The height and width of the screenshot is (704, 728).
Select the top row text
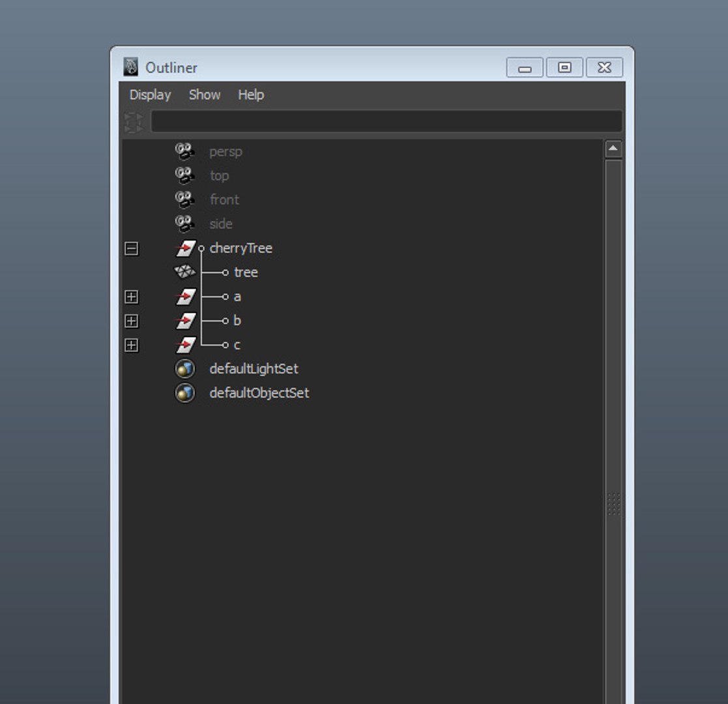pyautogui.click(x=219, y=177)
